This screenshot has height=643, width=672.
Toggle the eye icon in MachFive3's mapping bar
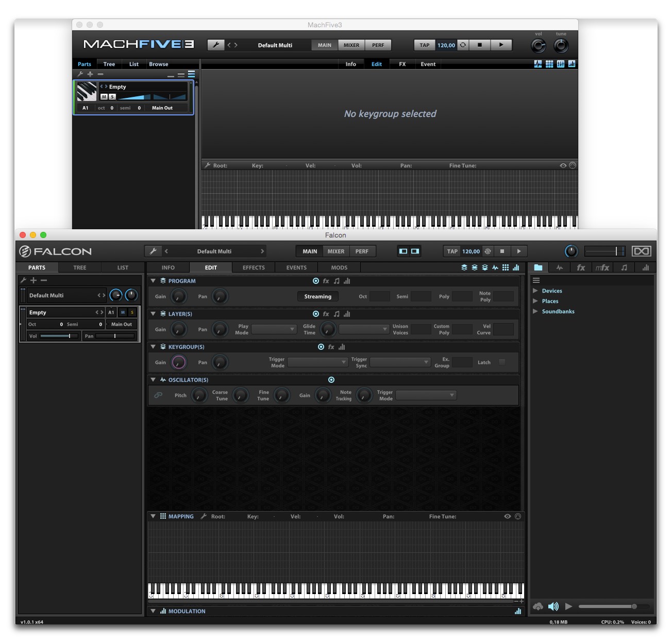click(563, 165)
